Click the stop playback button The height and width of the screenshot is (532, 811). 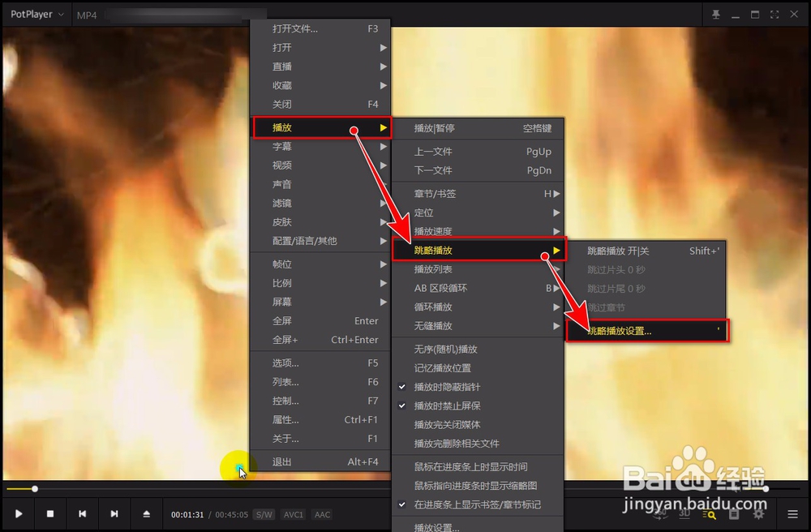tap(50, 514)
